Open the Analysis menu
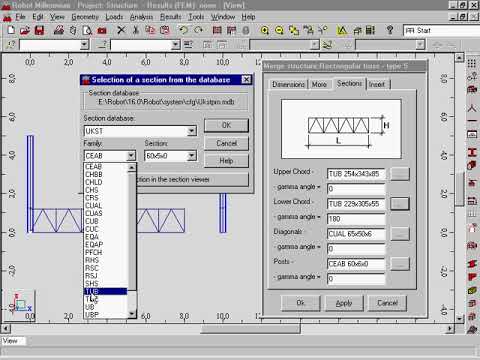Image resolution: width=480 pixels, height=360 pixels. coord(141,17)
